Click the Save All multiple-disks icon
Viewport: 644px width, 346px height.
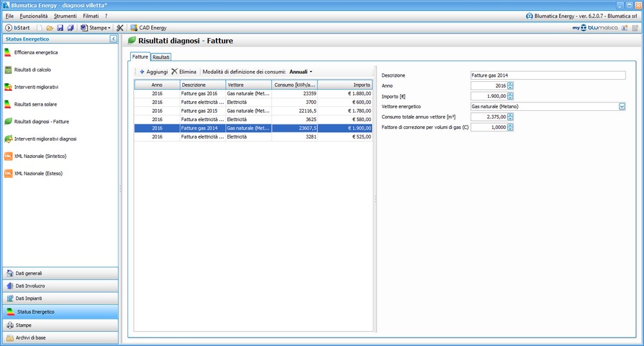(70, 28)
